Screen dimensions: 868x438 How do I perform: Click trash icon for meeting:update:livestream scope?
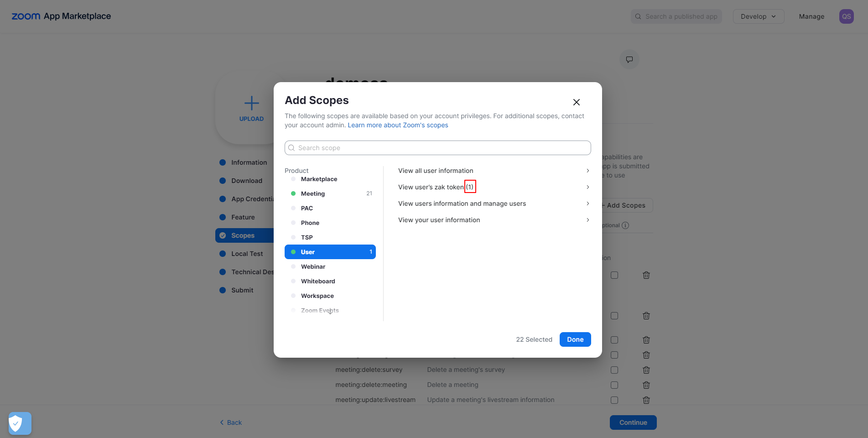tap(646, 400)
